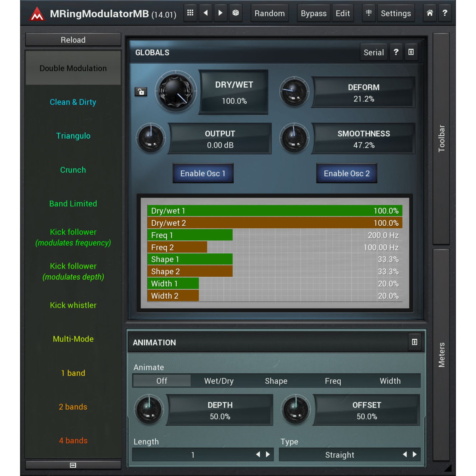Toggle the Bypass button
The width and height of the screenshot is (476, 476).
pyautogui.click(x=313, y=13)
